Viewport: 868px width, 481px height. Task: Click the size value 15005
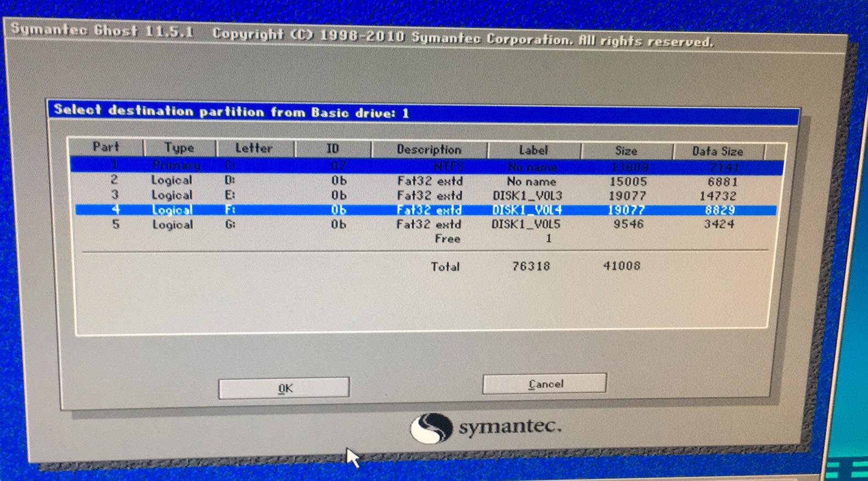[628, 182]
